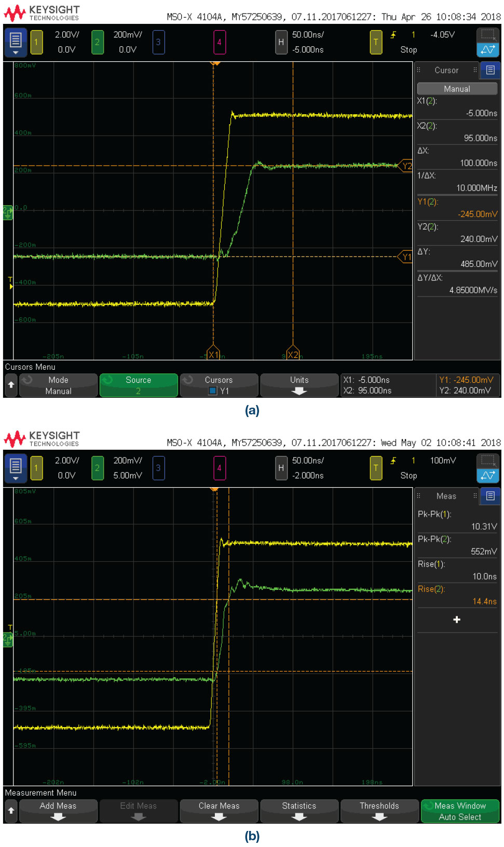Open the Mode Manual softkey
Viewport: 504px width, 847px height.
58,385
